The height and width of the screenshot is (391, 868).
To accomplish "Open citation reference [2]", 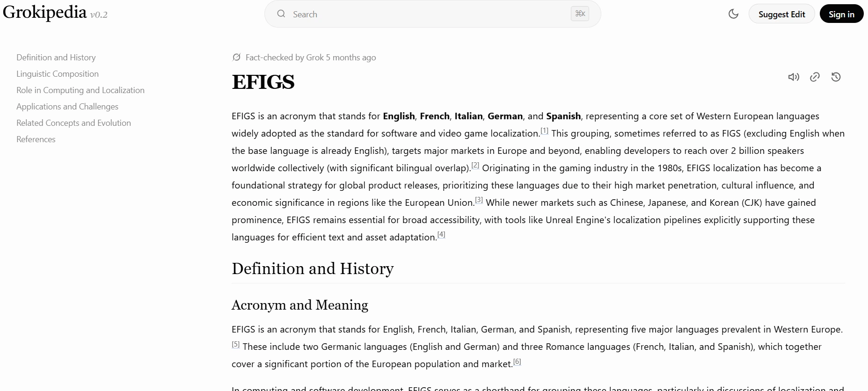I will point(475,165).
